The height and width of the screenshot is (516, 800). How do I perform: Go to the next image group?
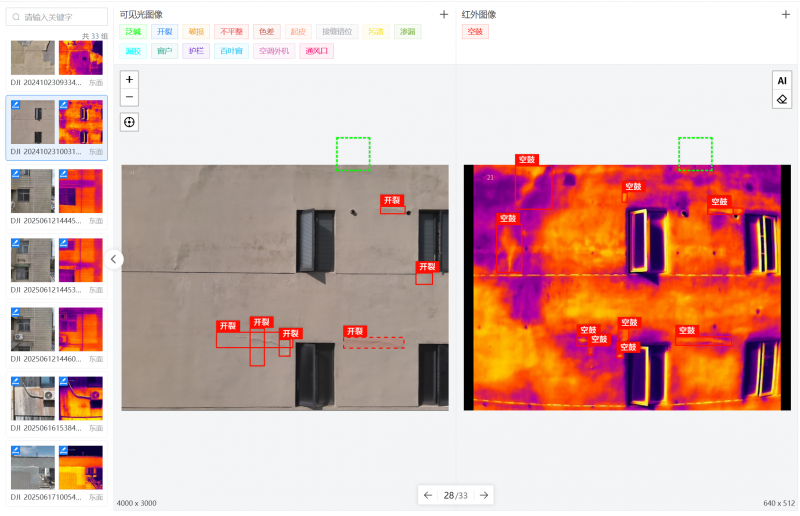[x=484, y=495]
